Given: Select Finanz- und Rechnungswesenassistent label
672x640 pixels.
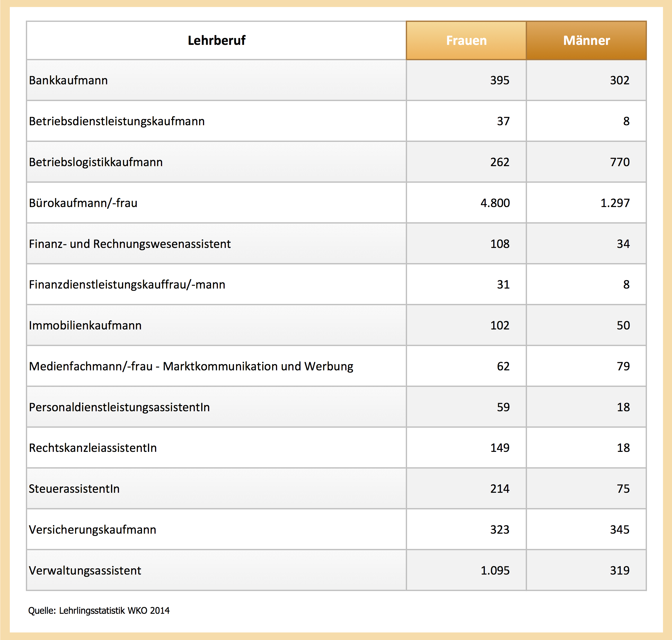Looking at the screenshot, I should (130, 244).
